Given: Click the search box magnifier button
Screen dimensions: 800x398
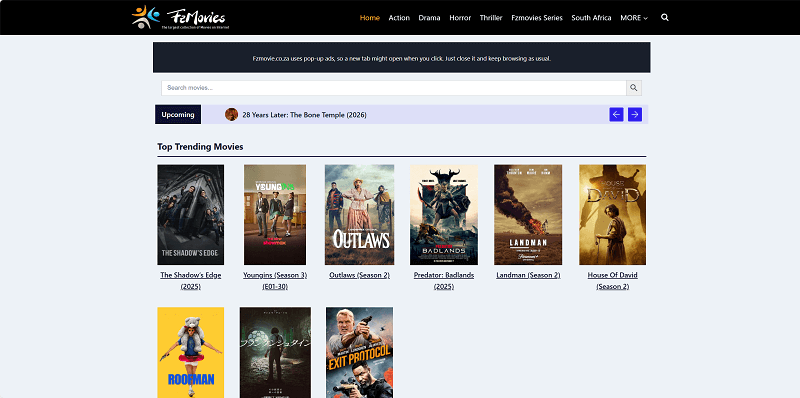Looking at the screenshot, I should 634,88.
